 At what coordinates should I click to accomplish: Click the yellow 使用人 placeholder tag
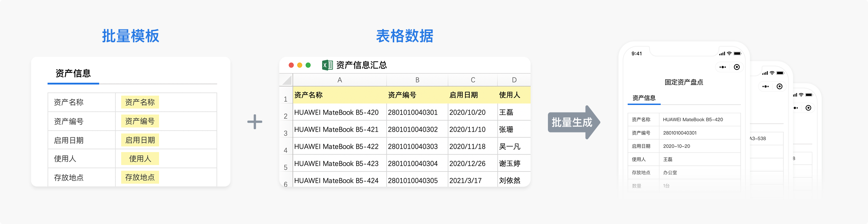(140, 159)
